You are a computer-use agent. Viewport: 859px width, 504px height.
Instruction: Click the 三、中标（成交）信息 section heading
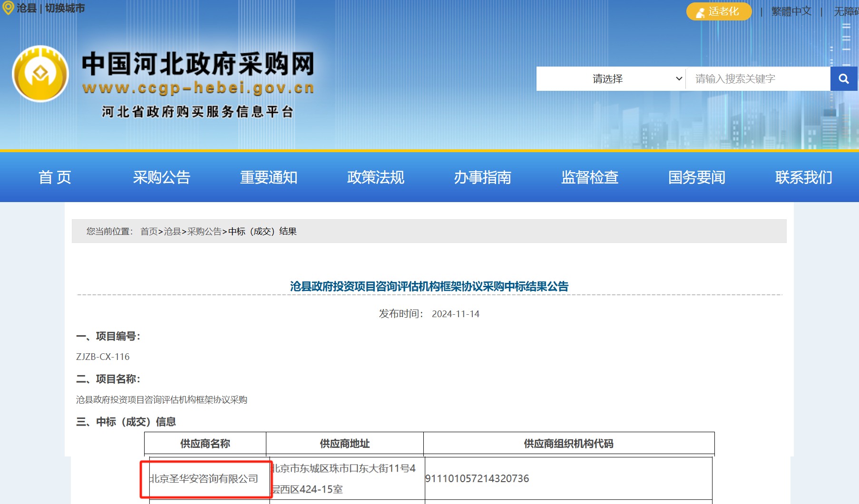[126, 422]
